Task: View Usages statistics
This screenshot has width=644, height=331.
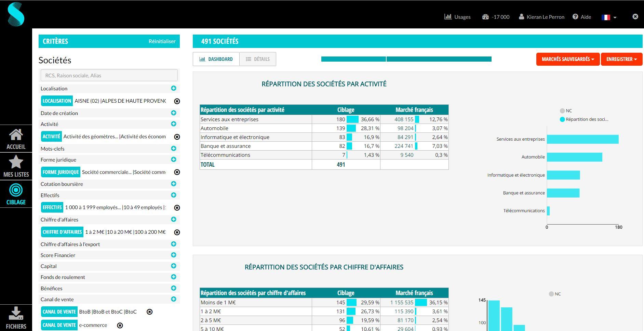Action: tap(457, 17)
